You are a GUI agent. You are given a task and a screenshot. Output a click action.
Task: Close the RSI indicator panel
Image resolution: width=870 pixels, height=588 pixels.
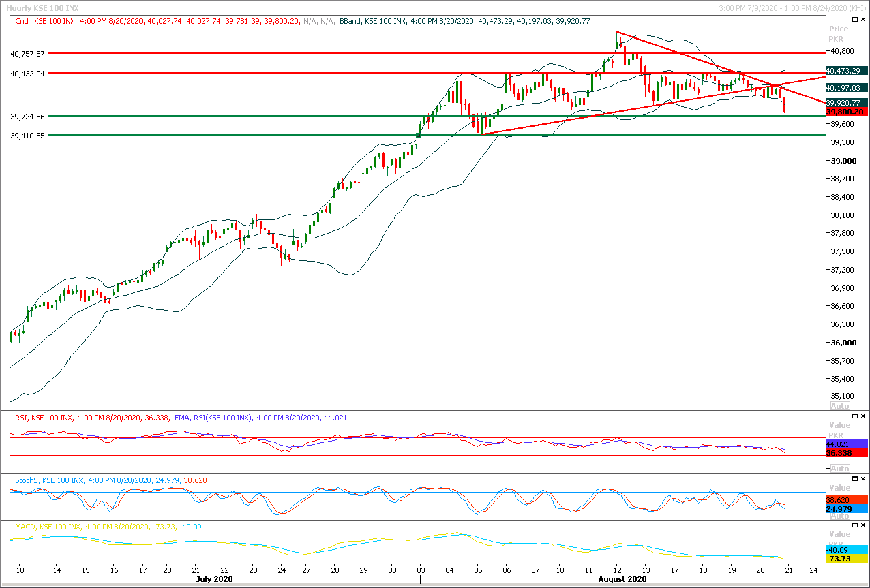tap(864, 416)
